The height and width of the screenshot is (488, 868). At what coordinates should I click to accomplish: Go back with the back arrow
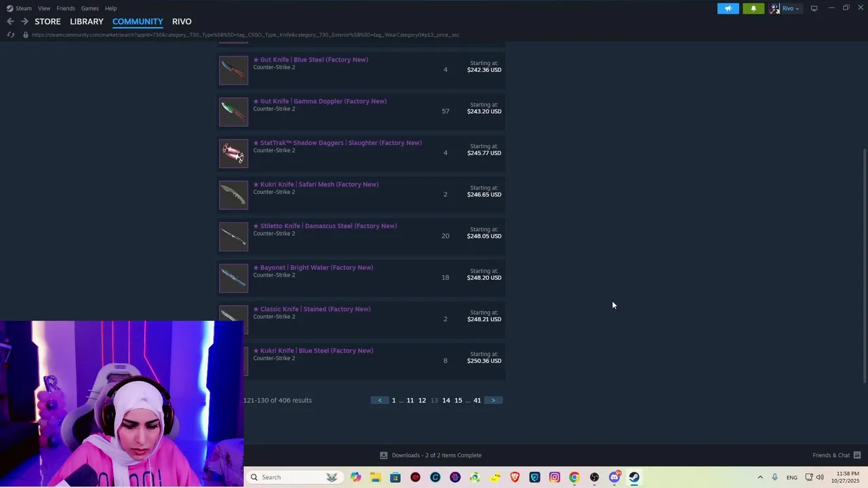tap(10, 22)
